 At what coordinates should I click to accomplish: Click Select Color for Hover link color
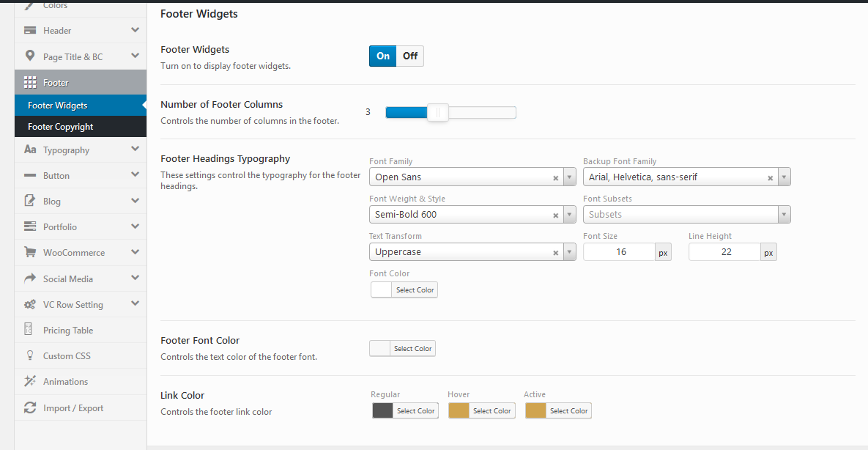pyautogui.click(x=492, y=411)
